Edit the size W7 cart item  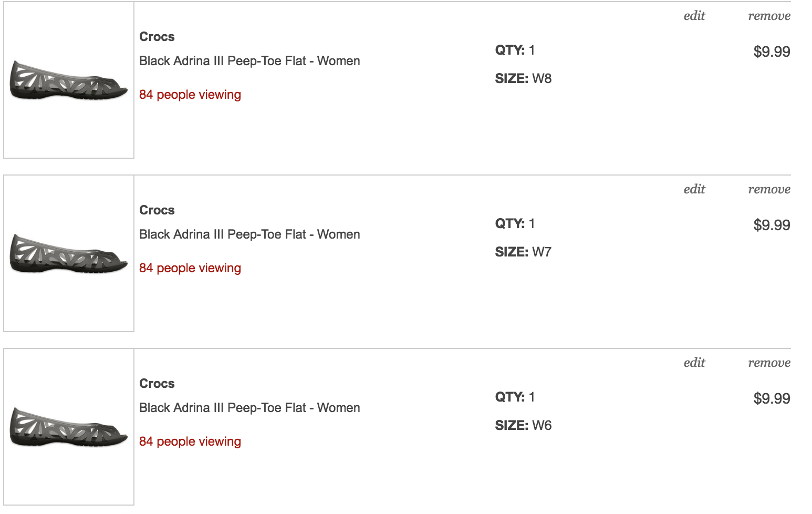694,189
